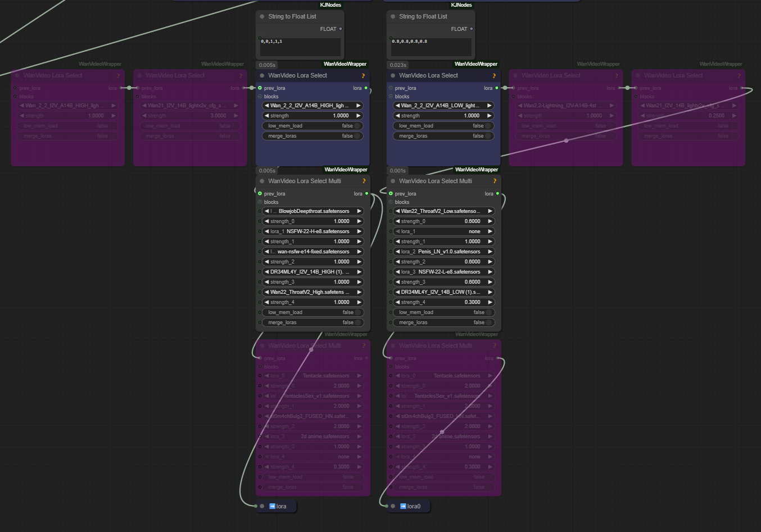Click FLOAT output socket of the 0.8,0.8,0.8,0.8 node
Image resolution: width=761 pixels, height=532 pixels.
pos(471,29)
